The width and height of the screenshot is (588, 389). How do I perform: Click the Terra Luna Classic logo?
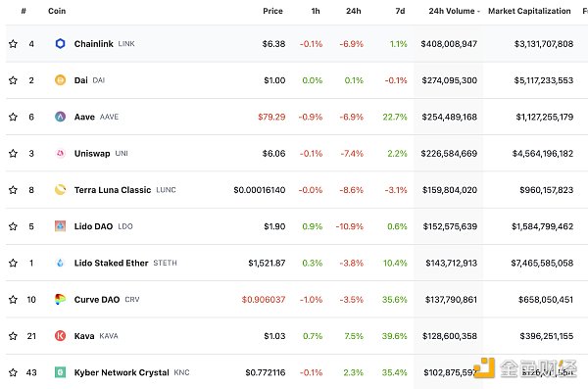[60, 190]
